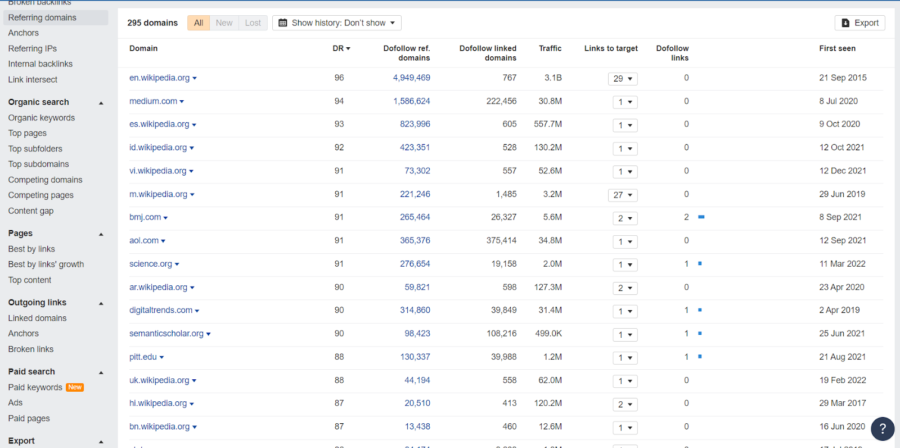Open Links to target dropdown for medium.com
Viewport: 900px width, 448px height.
coord(625,102)
